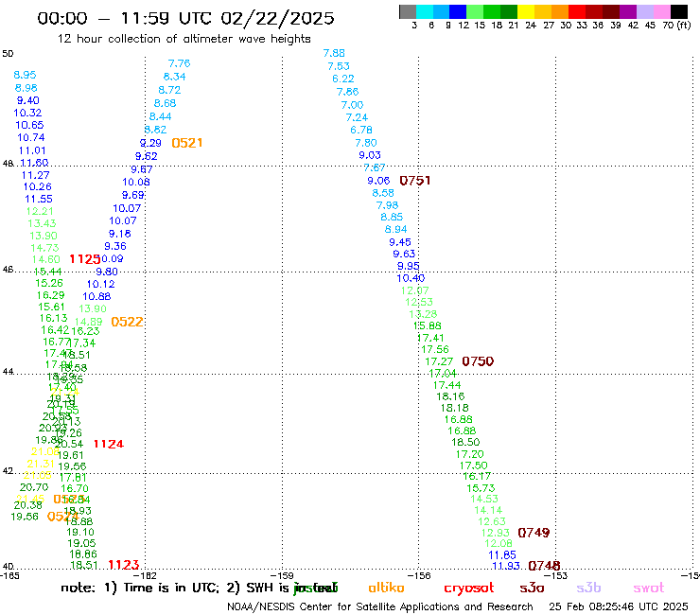The width and height of the screenshot is (700, 615).
Task: Click the dark red time label 0748
Action: tap(544, 566)
